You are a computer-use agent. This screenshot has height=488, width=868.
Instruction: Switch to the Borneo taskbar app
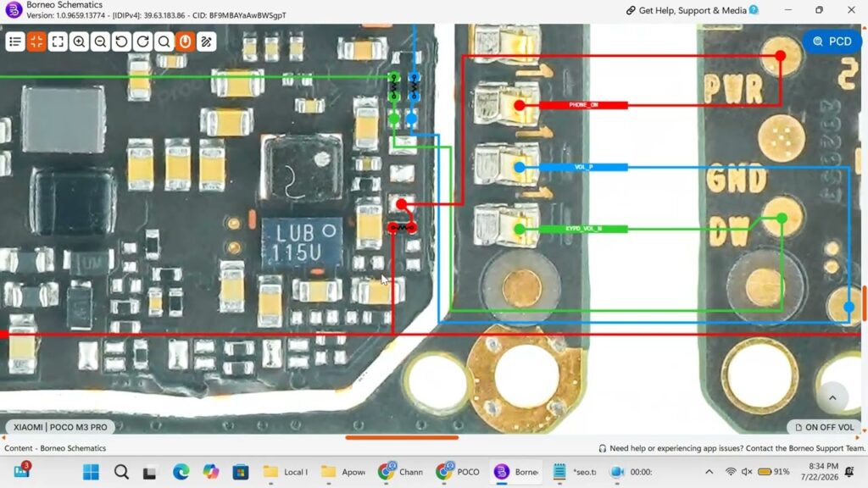[x=516, y=472]
